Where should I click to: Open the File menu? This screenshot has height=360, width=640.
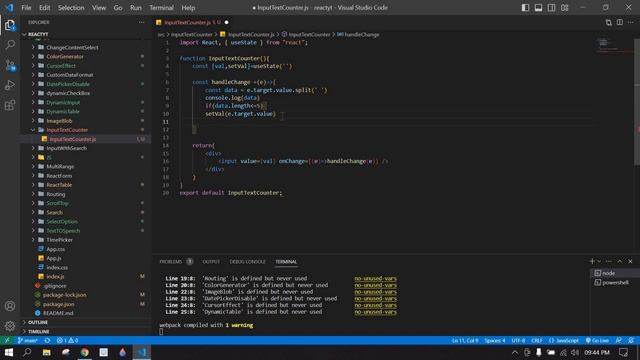[26, 8]
